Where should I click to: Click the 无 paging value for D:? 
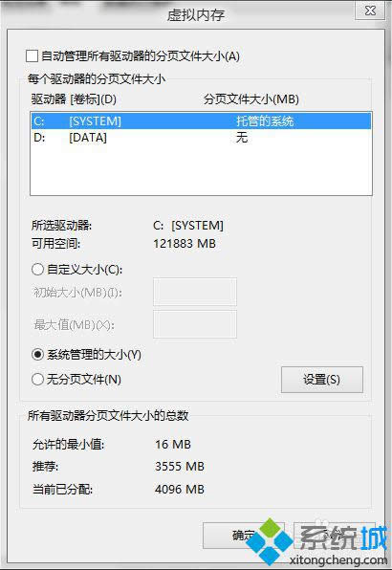pyautogui.click(x=242, y=138)
